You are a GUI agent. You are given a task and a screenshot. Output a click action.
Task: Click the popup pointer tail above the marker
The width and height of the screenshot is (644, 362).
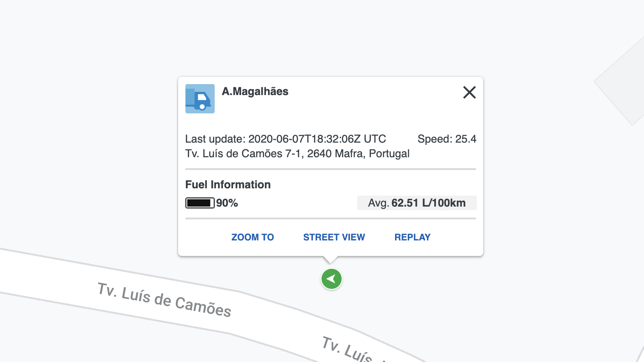[331, 259]
